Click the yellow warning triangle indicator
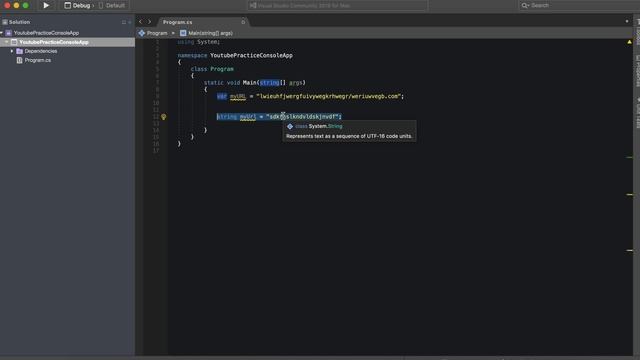The width and height of the screenshot is (640, 360). point(629,42)
